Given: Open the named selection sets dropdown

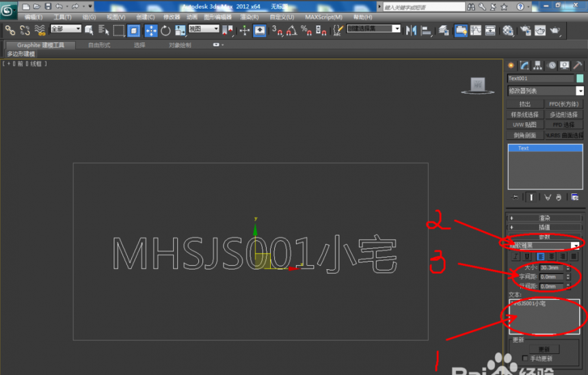Looking at the screenshot, I should click(373, 29).
